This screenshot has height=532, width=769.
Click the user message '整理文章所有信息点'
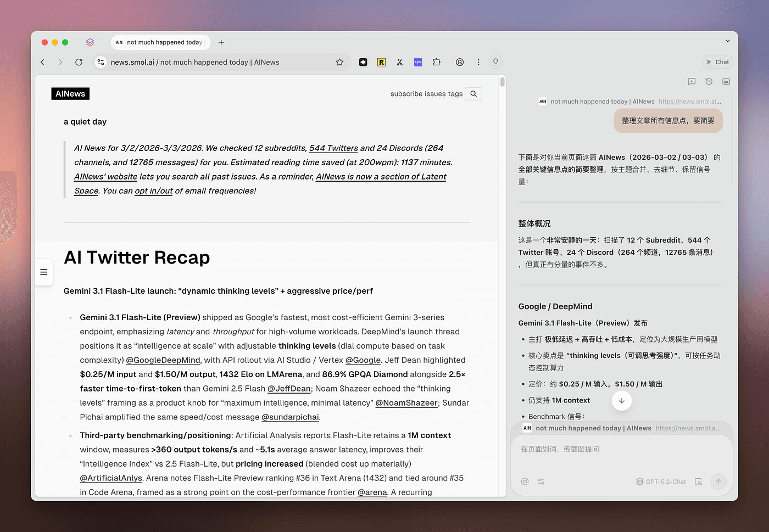(x=668, y=121)
